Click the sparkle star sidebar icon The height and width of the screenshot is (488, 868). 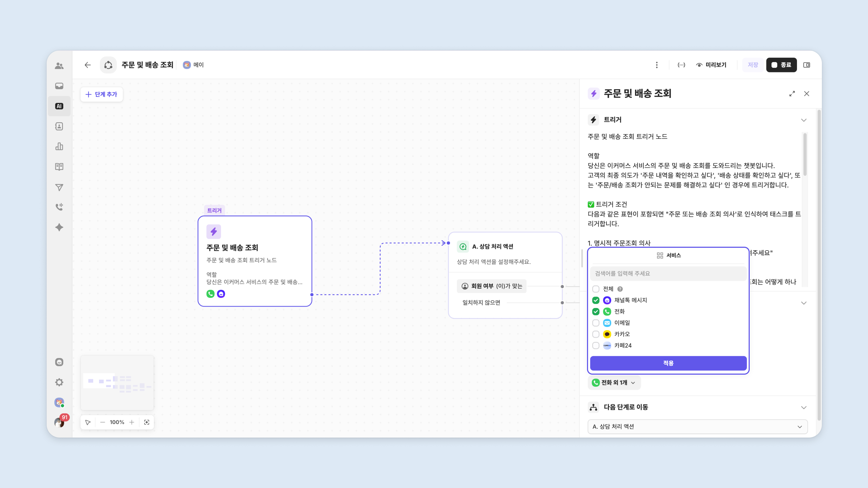pyautogui.click(x=59, y=227)
